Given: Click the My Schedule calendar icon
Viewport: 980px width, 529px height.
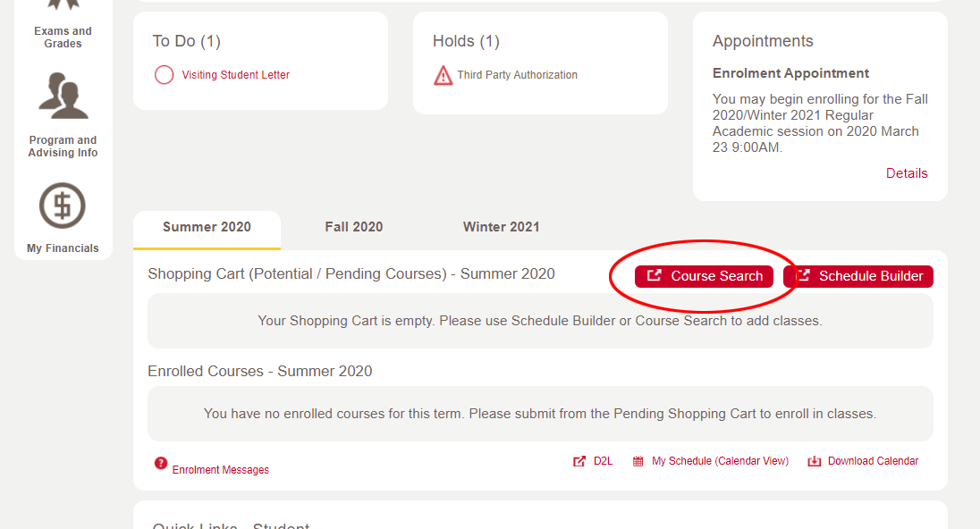Looking at the screenshot, I should pos(638,461).
